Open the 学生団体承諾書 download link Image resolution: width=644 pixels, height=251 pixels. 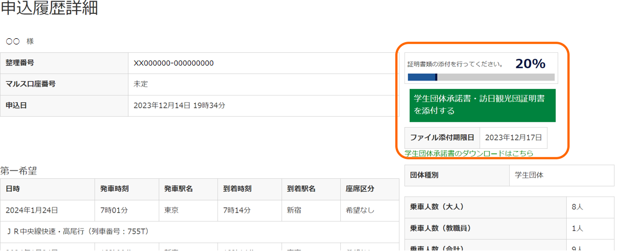469,154
